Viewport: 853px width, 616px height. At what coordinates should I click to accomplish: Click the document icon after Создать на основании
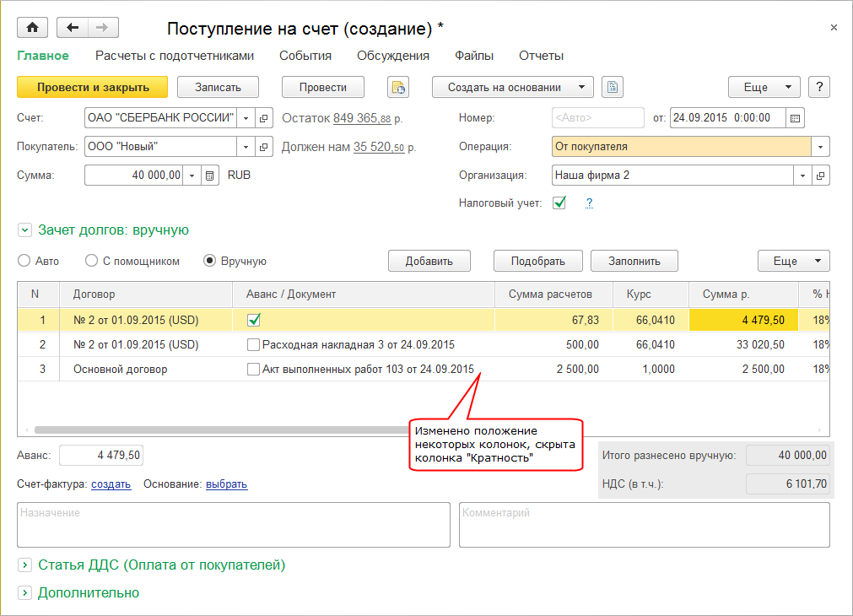[613, 87]
